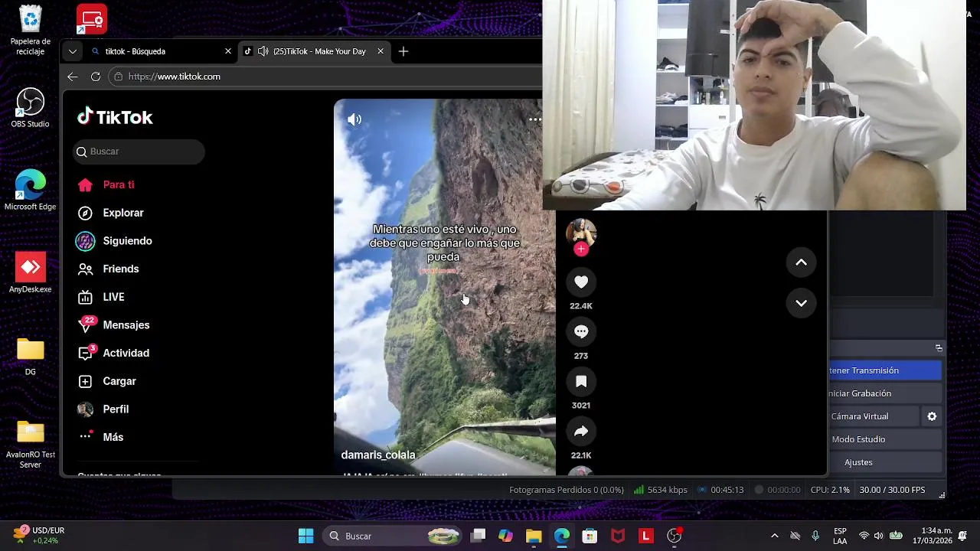This screenshot has width=980, height=551.
Task: Open the clock showing 1:34 a.m.
Action: coord(932,536)
